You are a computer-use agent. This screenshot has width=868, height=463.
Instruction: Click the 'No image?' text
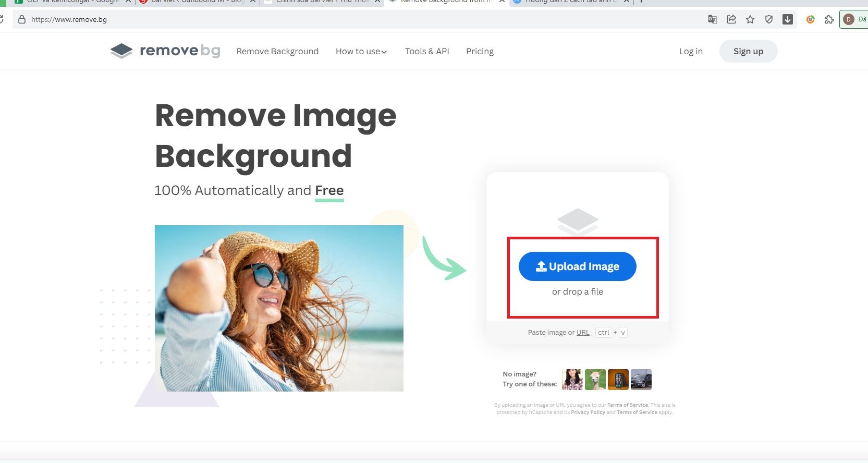click(x=519, y=374)
